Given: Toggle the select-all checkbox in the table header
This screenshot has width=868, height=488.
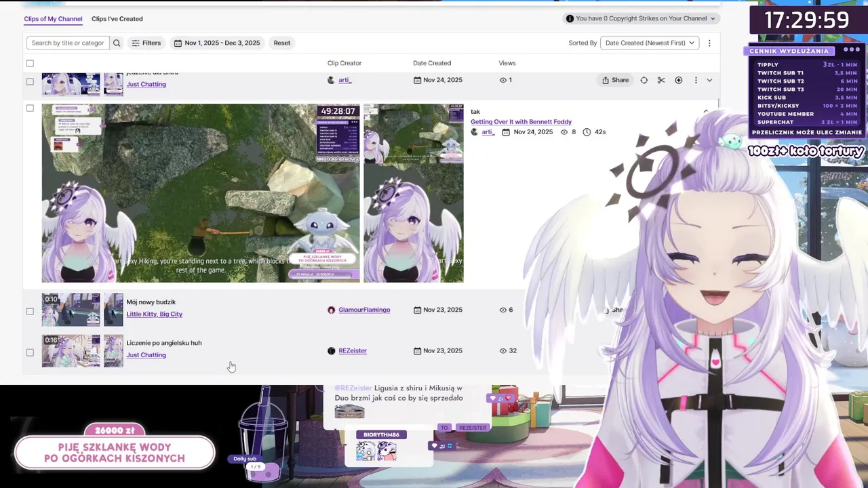Looking at the screenshot, I should pos(30,63).
